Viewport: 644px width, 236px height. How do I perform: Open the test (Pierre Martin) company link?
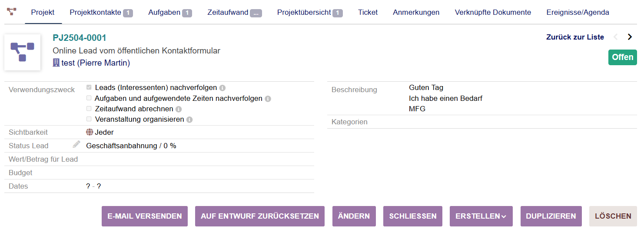click(x=96, y=63)
